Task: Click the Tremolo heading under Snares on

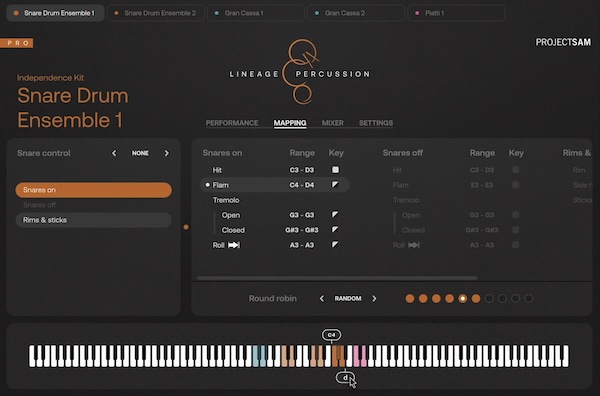Action: (226, 200)
